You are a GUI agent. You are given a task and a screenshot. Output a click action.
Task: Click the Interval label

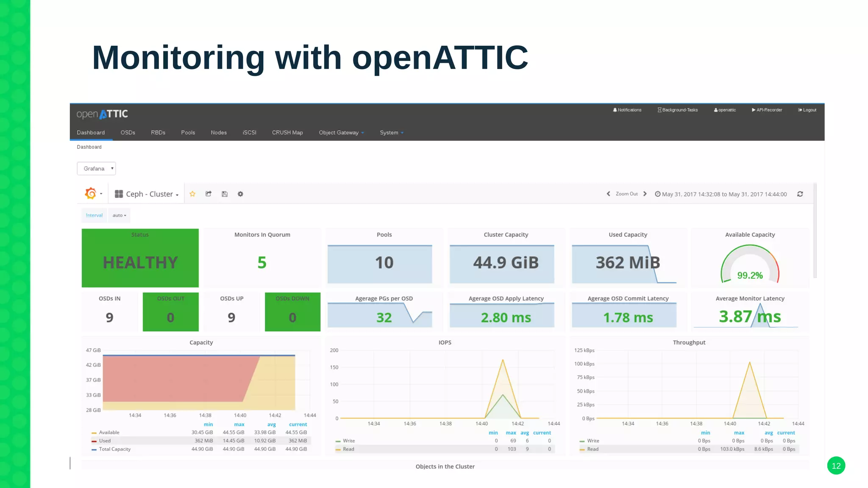[x=94, y=215]
